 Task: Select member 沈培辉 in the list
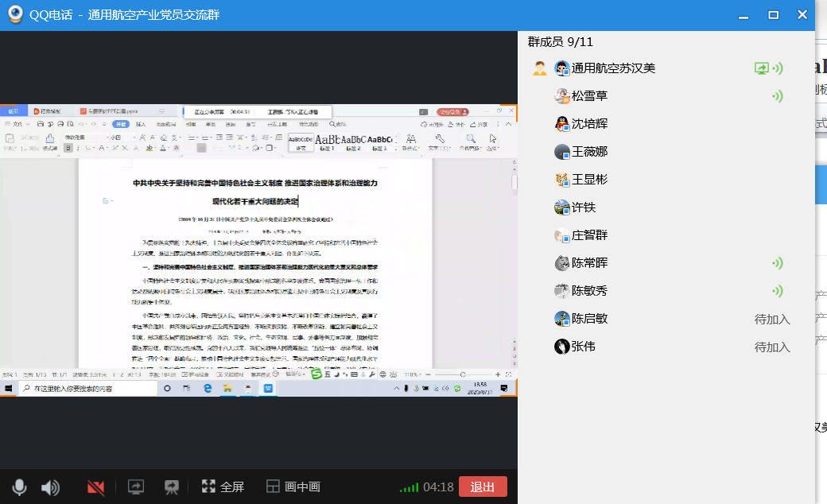589,124
